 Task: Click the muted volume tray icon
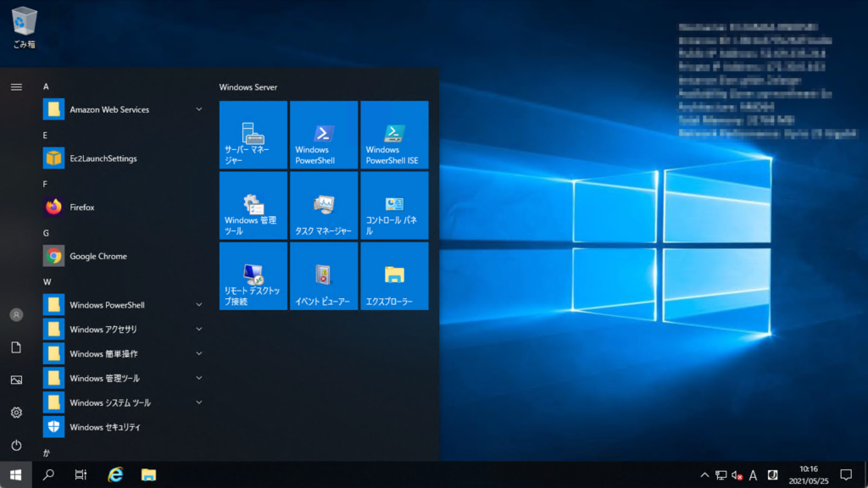pos(737,474)
